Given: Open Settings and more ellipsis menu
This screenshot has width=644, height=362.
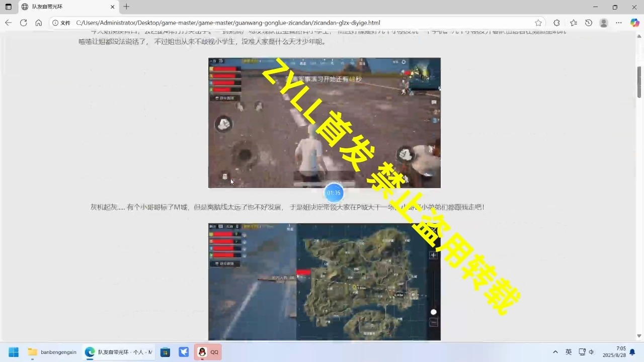Looking at the screenshot, I should tap(619, 23).
